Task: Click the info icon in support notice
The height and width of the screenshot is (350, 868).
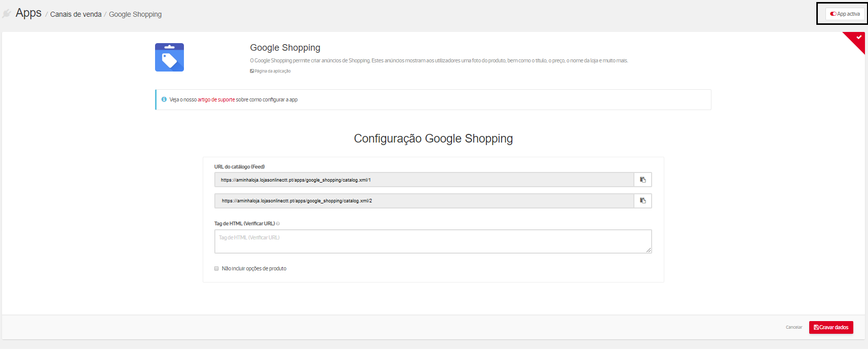Action: pos(164,99)
